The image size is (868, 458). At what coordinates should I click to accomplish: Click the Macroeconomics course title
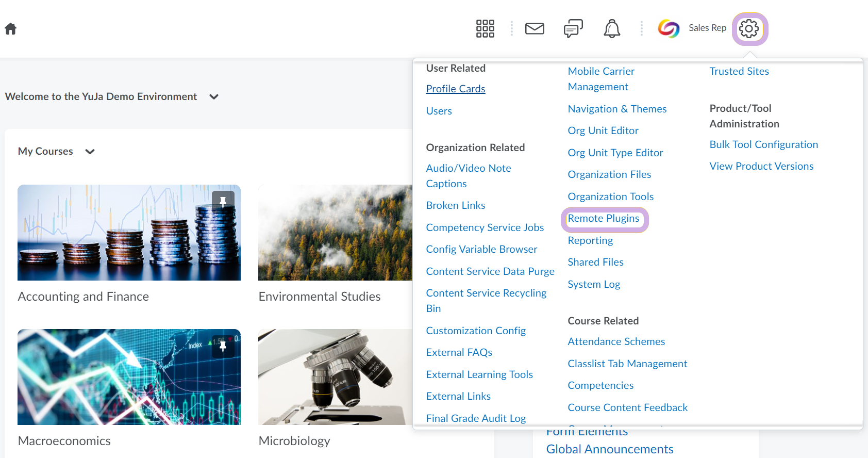tap(64, 441)
